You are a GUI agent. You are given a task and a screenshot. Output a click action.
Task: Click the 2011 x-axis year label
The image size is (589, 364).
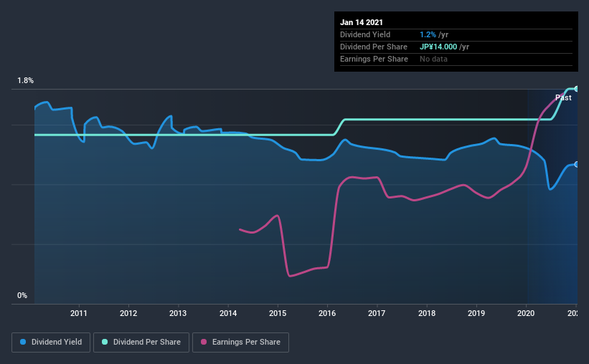78,313
